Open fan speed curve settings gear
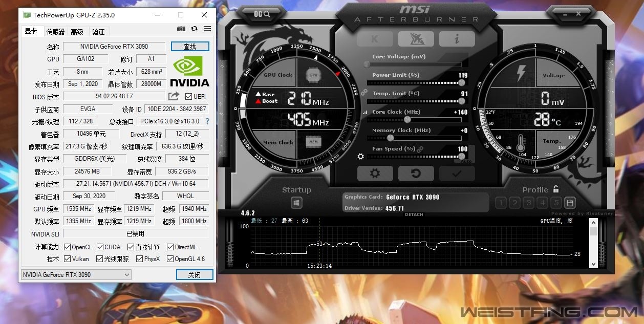This screenshot has width=644, height=324. [x=360, y=157]
